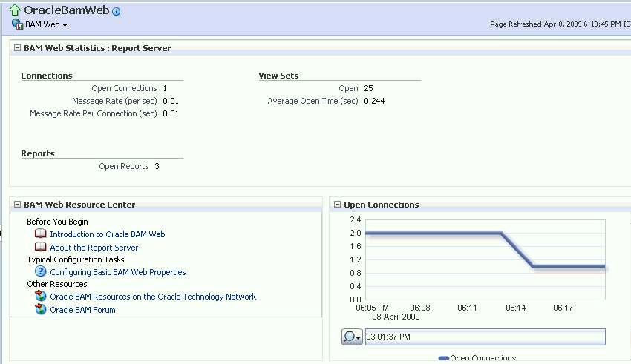Click the chart time range slider bar

pyautogui.click(x=485, y=337)
